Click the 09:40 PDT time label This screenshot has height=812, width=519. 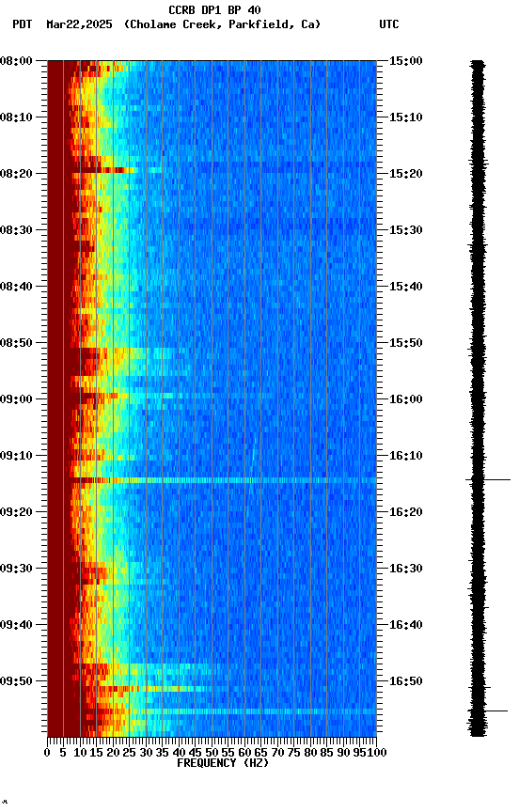tap(16, 625)
